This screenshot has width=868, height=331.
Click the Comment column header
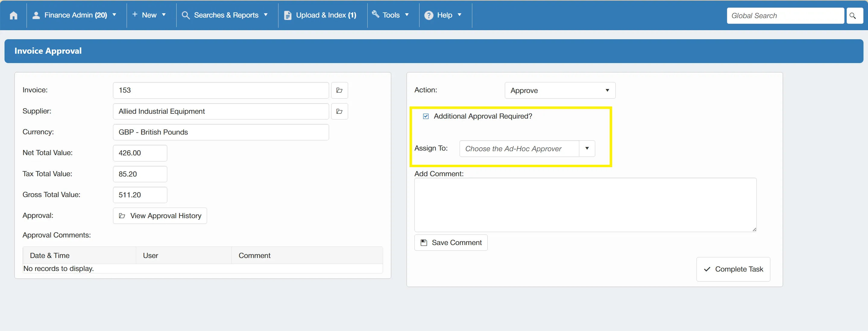click(x=307, y=256)
